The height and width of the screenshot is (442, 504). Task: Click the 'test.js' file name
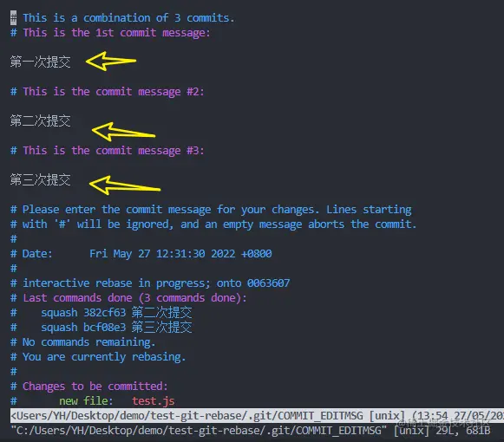[x=154, y=401]
